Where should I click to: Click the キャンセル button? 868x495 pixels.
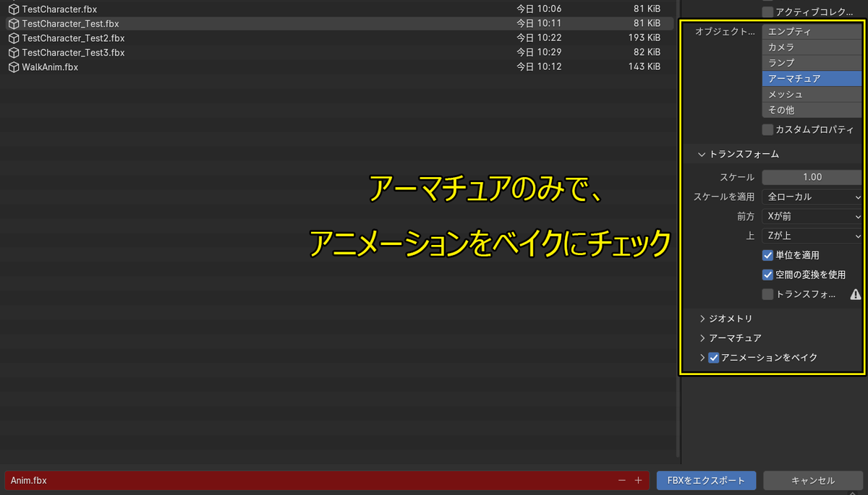[813, 481]
